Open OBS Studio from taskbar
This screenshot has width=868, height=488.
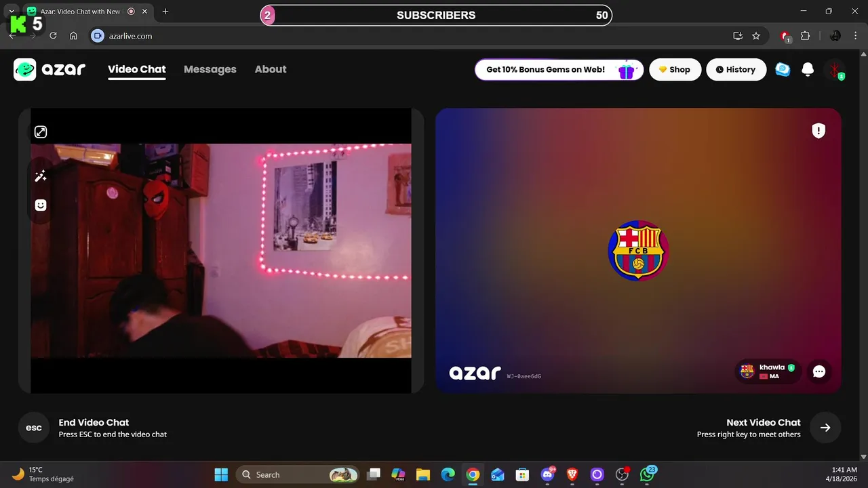[622, 474]
